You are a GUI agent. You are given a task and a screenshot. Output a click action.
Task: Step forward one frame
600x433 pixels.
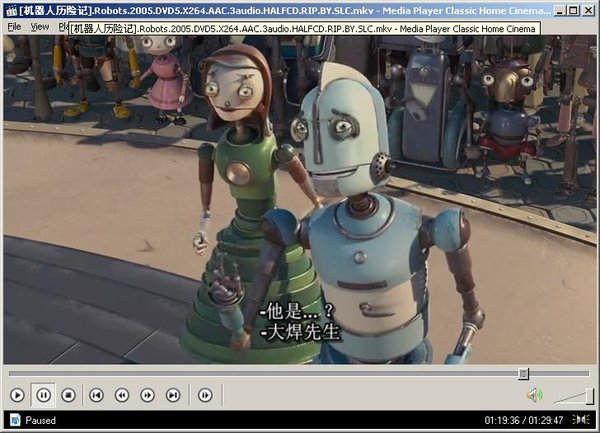click(205, 395)
